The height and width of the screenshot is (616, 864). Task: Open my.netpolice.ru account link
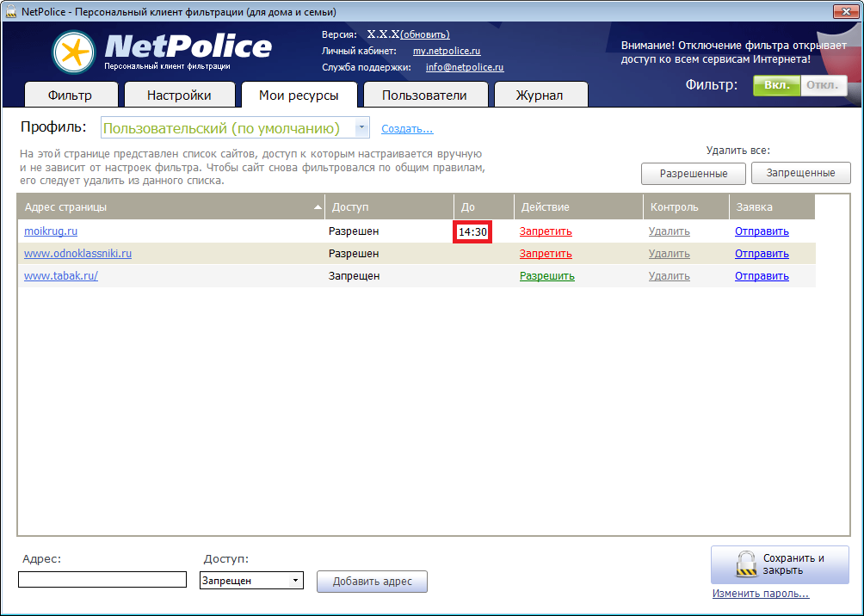pos(447,51)
